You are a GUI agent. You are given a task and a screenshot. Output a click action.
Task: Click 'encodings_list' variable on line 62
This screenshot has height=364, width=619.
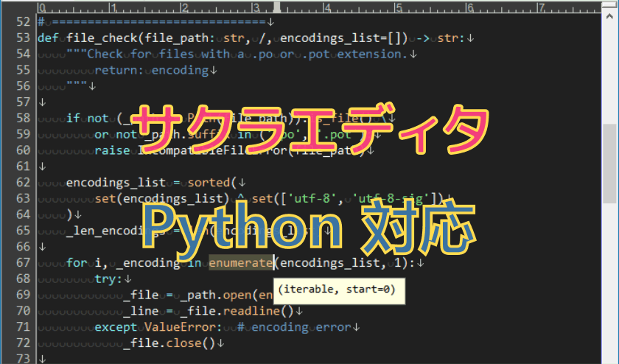pos(116,183)
